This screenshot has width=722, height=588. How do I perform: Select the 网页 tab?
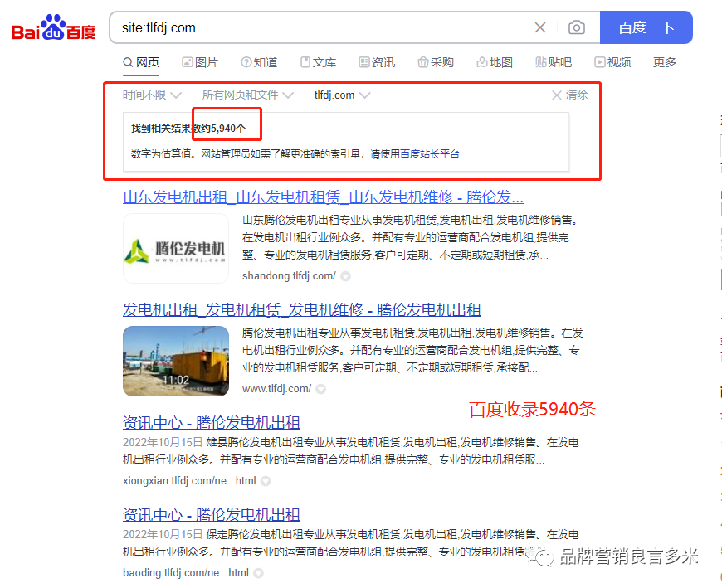click(141, 62)
